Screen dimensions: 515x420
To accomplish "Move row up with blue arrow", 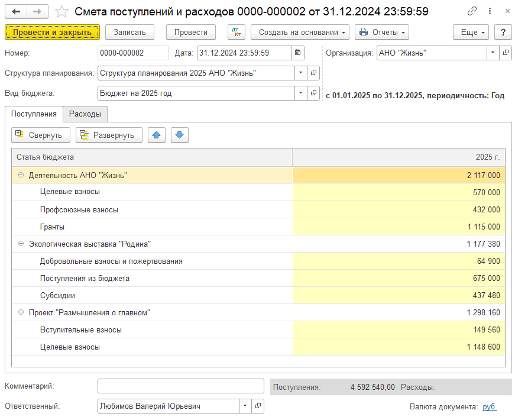I will coord(156,135).
